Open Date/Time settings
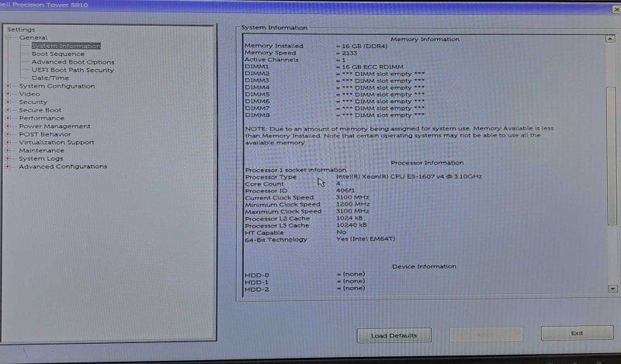This screenshot has width=621, height=364. click(x=50, y=78)
